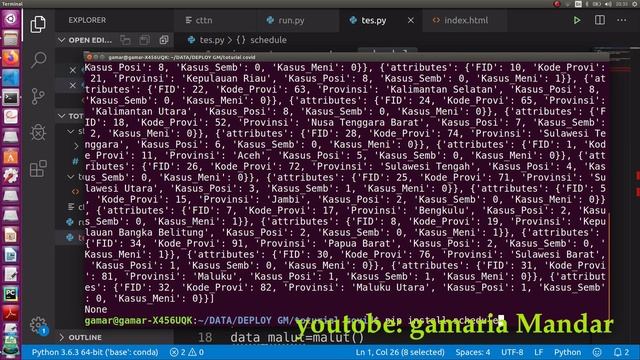Close first open editor entry with X

coord(73,70)
